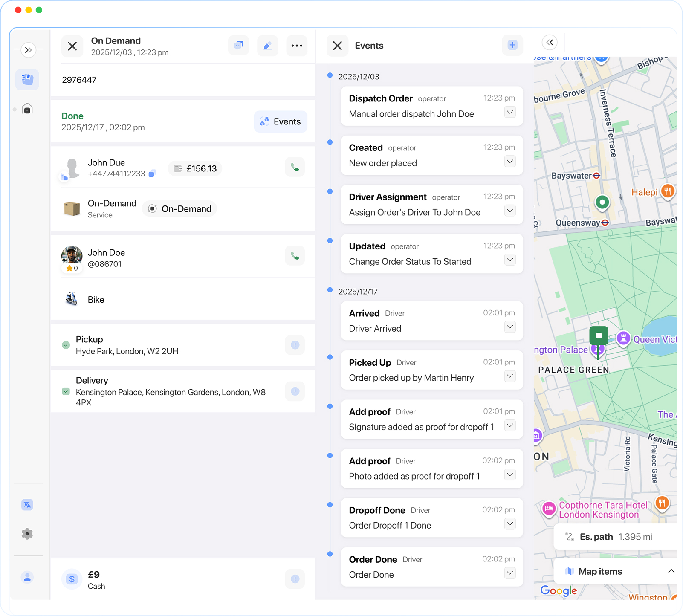The image size is (683, 616).
Task: Expand the Dispatch Order event details
Action: [510, 112]
